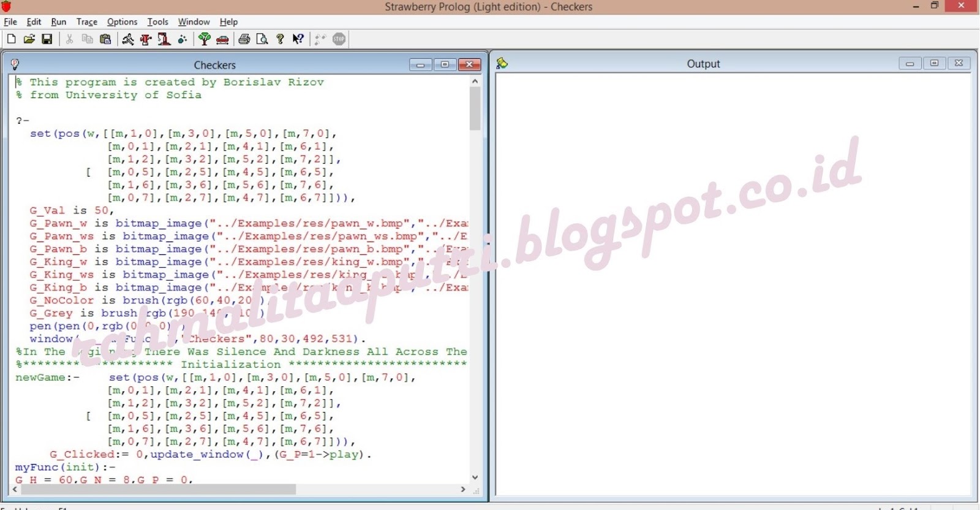Click the strawberry application icon
The width and height of the screenshot is (980, 510).
coord(7,6)
